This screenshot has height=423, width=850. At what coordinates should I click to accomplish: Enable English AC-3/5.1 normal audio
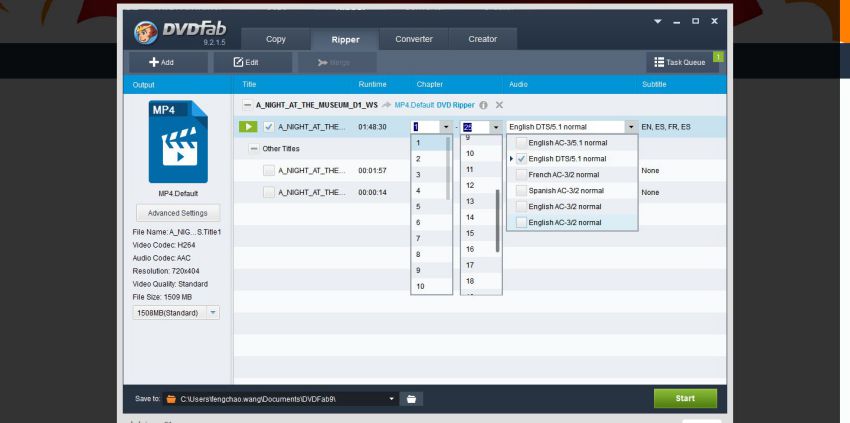(x=521, y=143)
